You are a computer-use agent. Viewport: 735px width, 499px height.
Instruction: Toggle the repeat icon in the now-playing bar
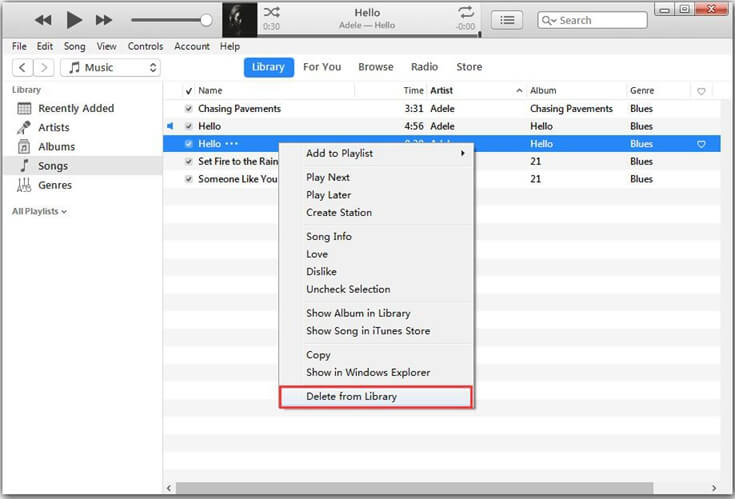[x=466, y=12]
